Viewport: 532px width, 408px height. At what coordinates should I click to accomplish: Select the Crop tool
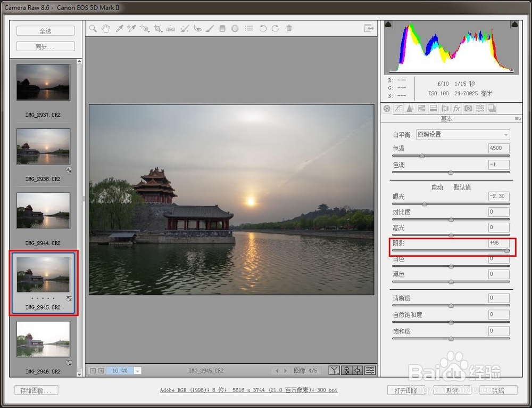click(158, 29)
